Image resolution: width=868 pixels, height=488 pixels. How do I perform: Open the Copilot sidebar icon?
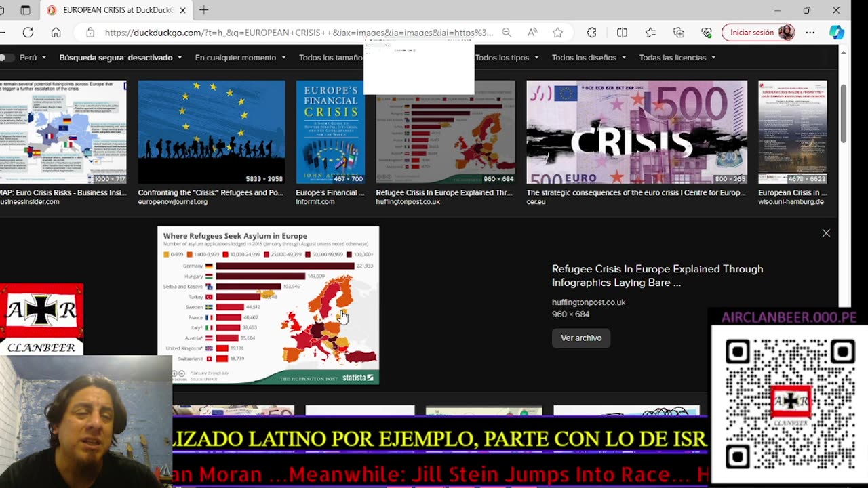(x=837, y=33)
